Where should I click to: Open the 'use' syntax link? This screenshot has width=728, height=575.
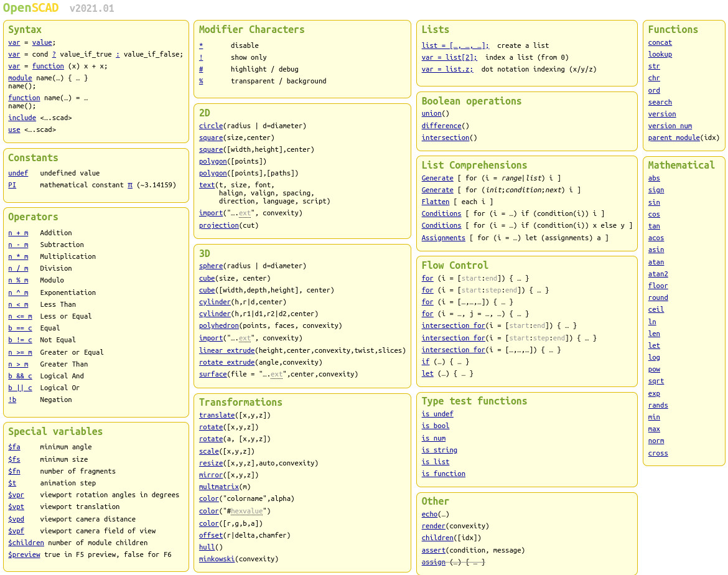[x=14, y=130]
